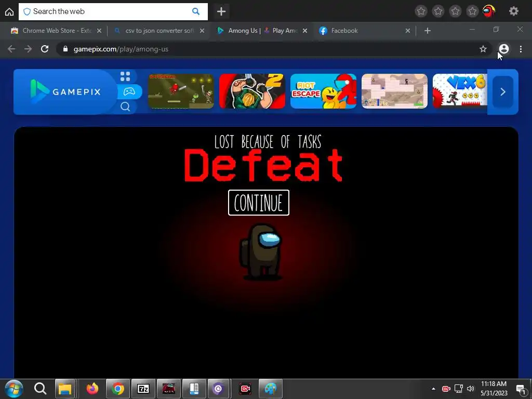Open the beige platformer game thumbnail
The image size is (532, 399).
pos(395,91)
